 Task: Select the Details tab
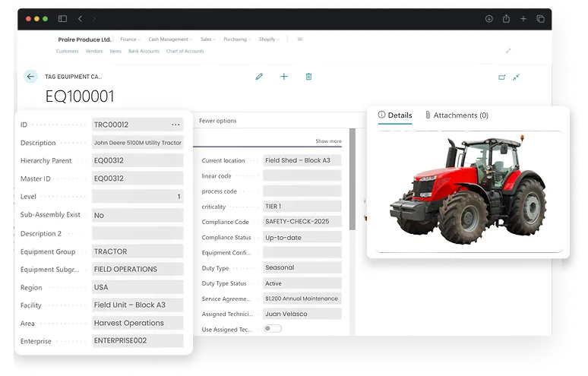coord(395,115)
